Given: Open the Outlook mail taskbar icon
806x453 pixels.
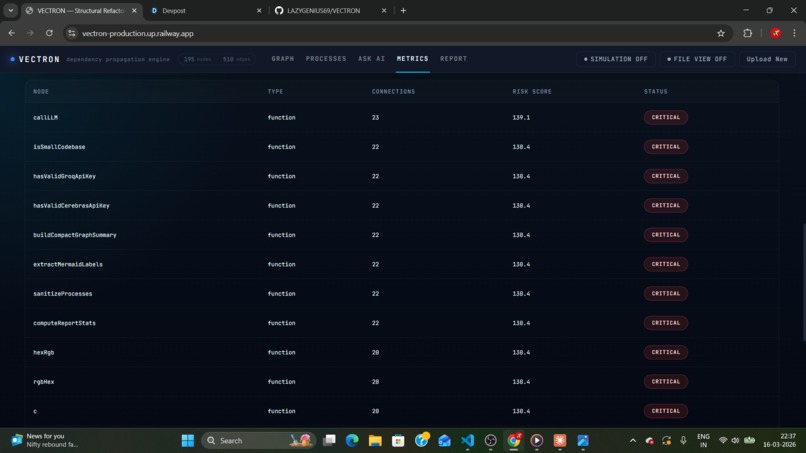Looking at the screenshot, I should pos(444,441).
